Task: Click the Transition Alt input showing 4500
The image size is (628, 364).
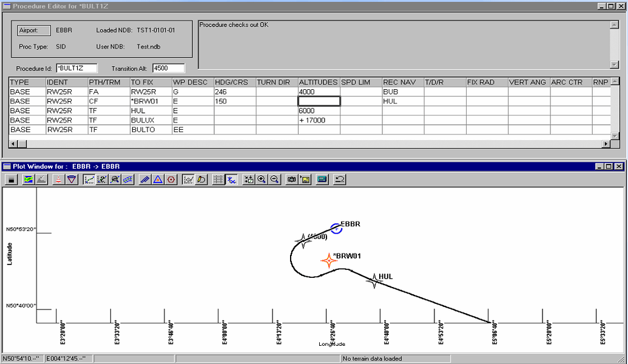Action: pos(168,68)
